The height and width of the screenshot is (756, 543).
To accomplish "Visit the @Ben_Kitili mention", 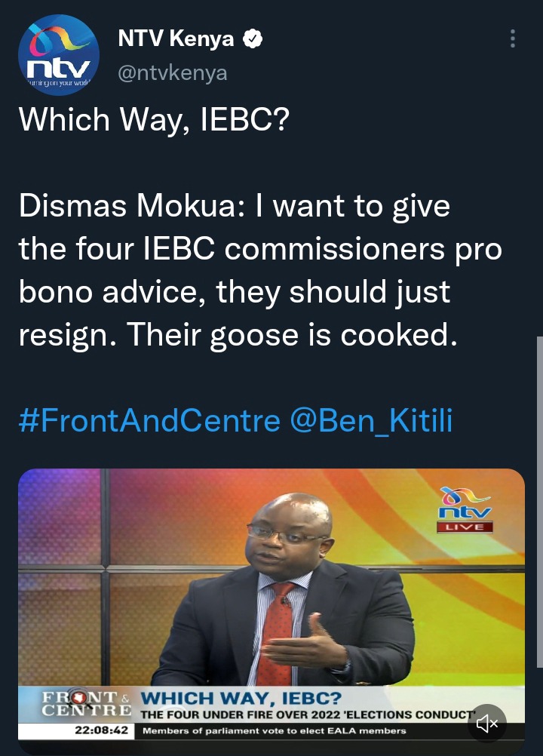I will click(x=371, y=421).
